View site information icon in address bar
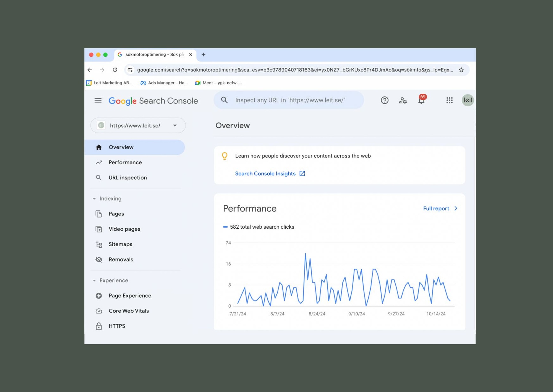Screen dimensions: 553x392 (x=130, y=70)
